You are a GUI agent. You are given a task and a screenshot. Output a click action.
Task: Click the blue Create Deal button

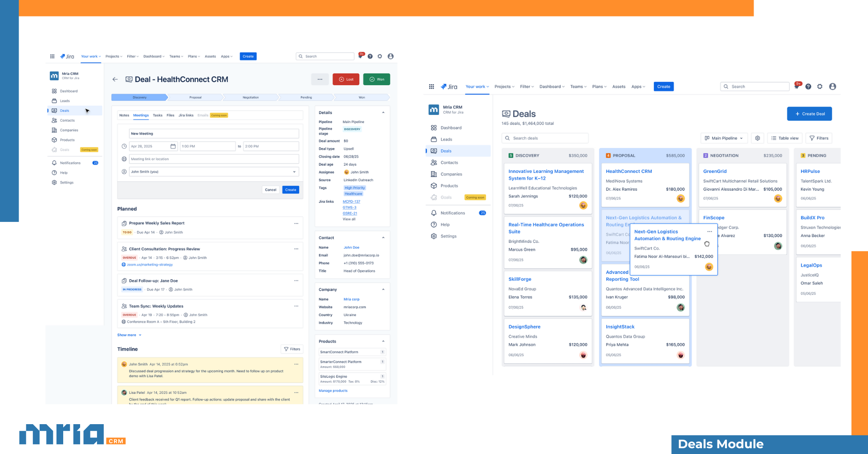pyautogui.click(x=809, y=114)
